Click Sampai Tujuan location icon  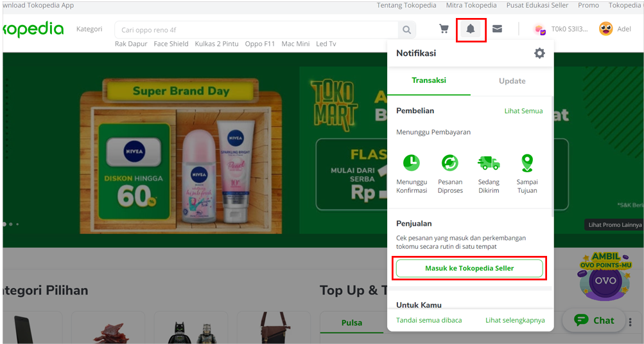527,163
